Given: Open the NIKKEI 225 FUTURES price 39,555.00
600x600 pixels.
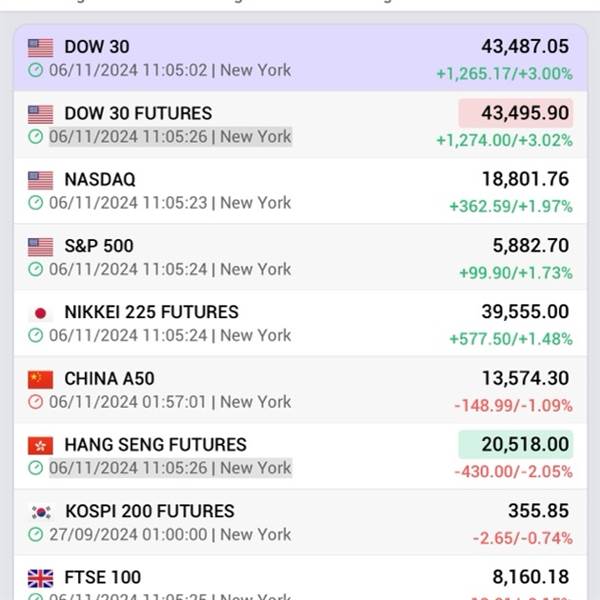Looking at the screenshot, I should coord(525,312).
